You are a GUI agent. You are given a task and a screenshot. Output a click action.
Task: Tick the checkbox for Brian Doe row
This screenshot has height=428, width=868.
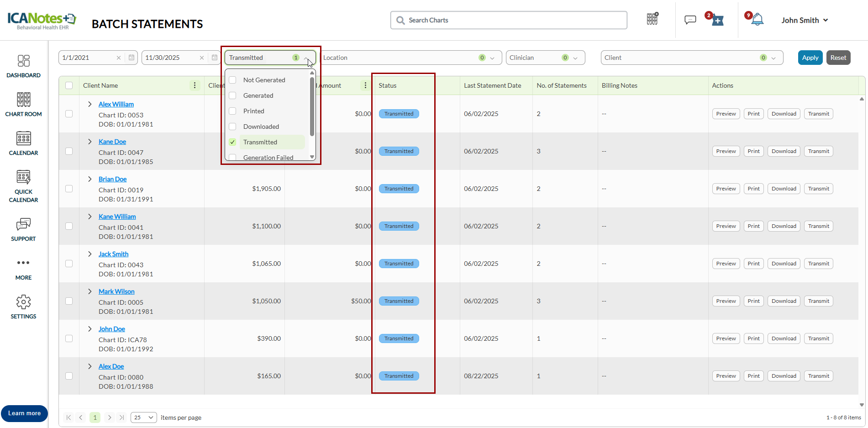click(69, 189)
